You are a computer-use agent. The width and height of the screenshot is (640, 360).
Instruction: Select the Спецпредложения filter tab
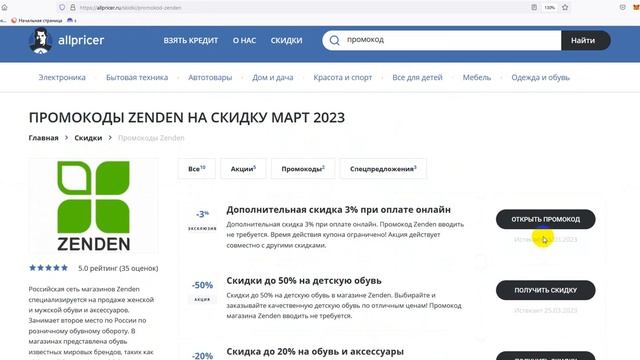[x=383, y=169]
